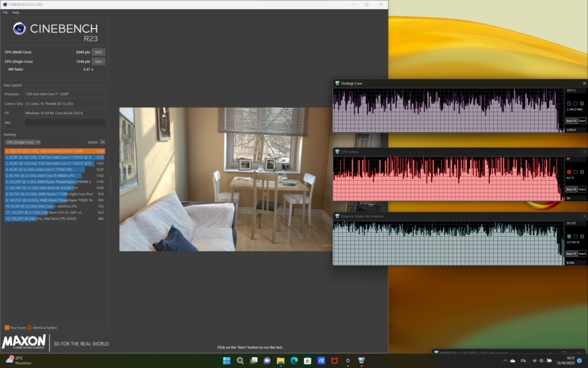Click the rendered room preview image
The width and height of the screenshot is (588, 368).
pos(226,179)
